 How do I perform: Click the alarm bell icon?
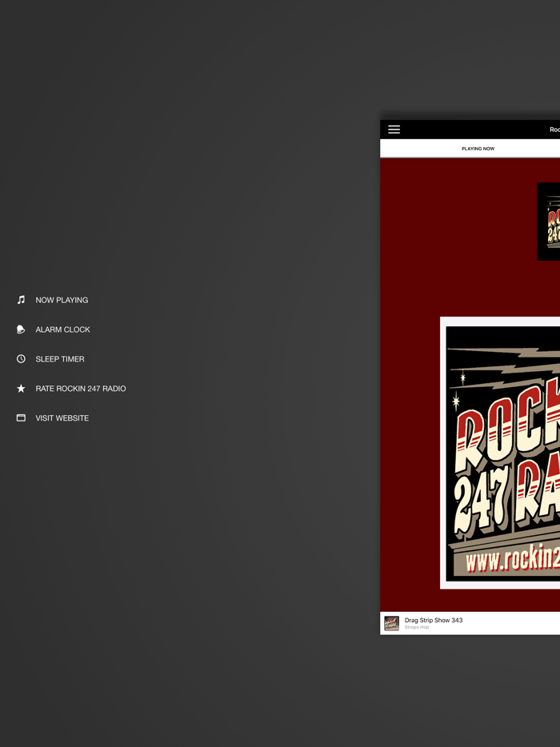coord(21,330)
